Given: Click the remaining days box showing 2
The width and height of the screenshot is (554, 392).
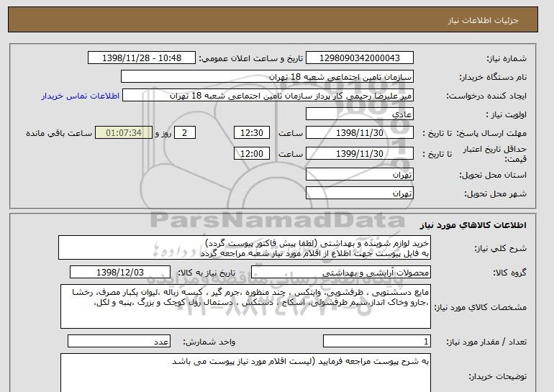Looking at the screenshot, I should 184,133.
